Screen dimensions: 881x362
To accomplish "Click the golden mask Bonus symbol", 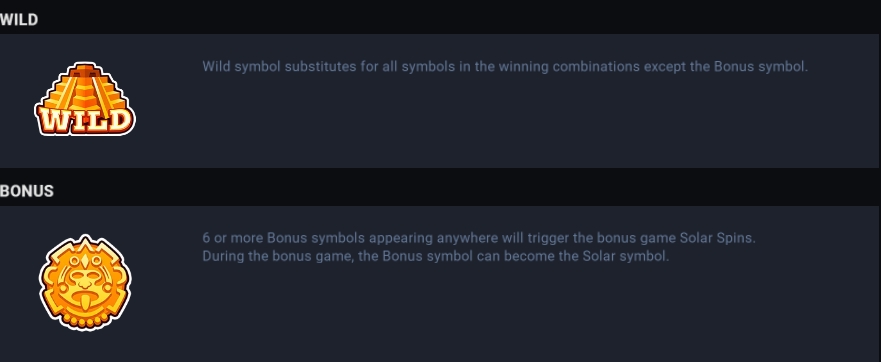I will 85,282.
